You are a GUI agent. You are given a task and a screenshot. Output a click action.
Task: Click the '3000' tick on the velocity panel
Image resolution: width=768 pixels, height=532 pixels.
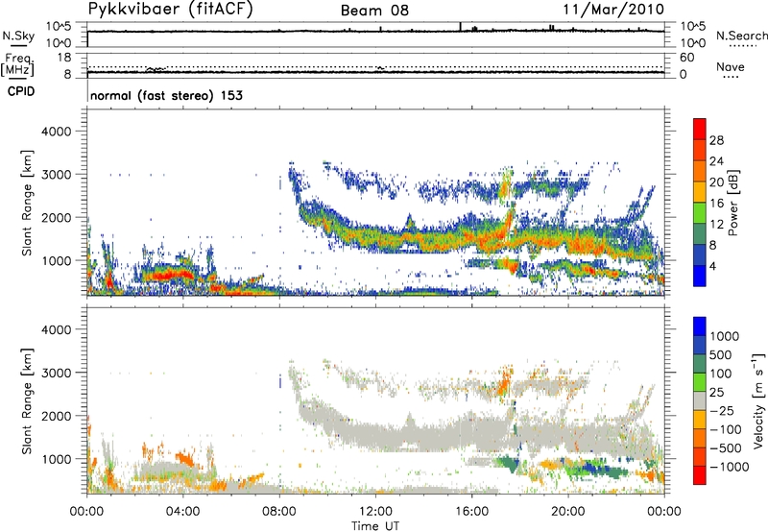click(57, 373)
